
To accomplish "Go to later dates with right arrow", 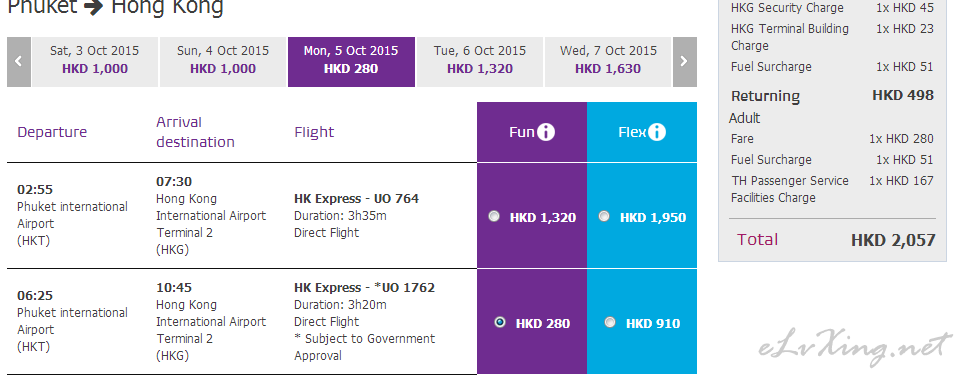I will pos(685,61).
